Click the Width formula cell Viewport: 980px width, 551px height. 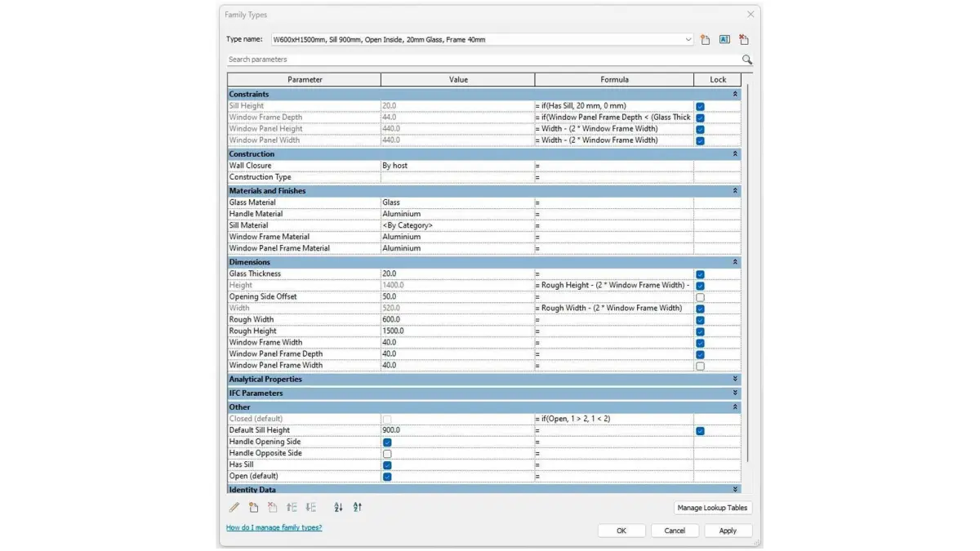click(x=614, y=309)
